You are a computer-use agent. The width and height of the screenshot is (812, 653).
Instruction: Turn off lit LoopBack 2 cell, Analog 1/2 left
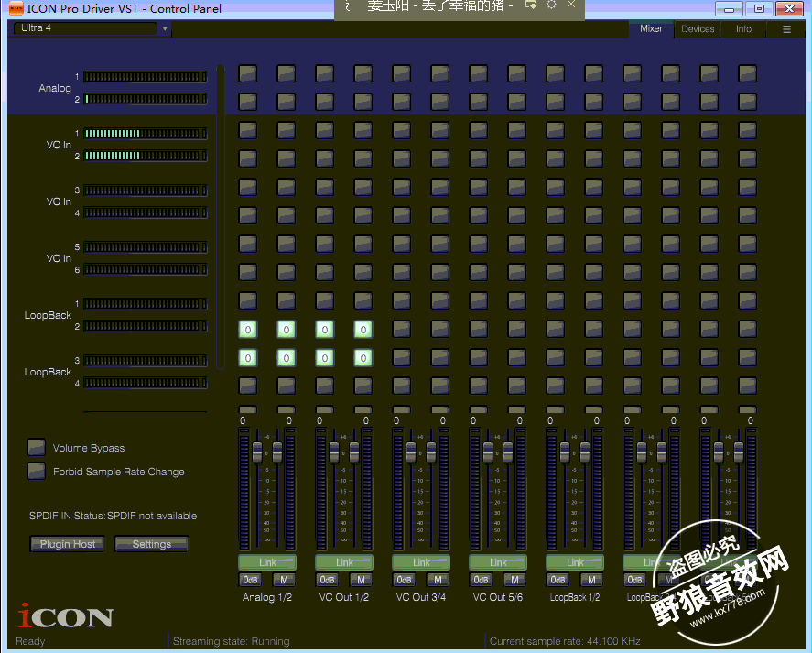tap(248, 330)
